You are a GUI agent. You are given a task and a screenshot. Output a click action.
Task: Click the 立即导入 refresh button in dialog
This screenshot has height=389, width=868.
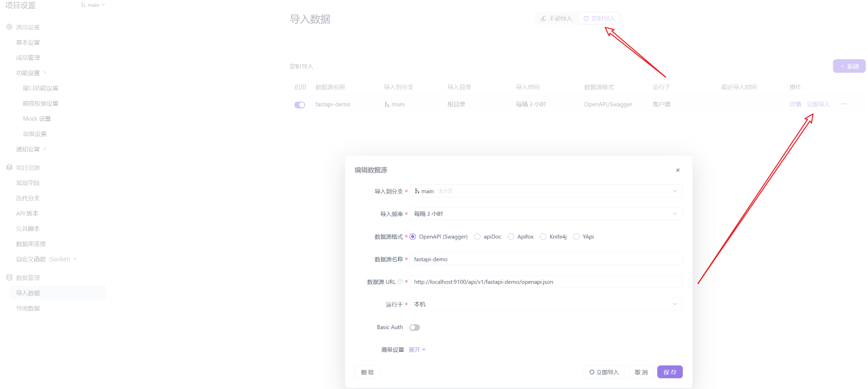coord(604,372)
